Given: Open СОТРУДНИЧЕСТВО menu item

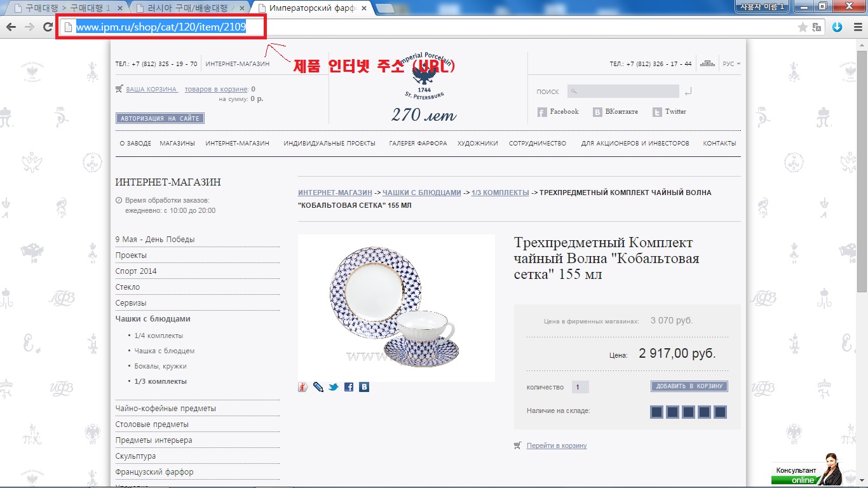Looking at the screenshot, I should [538, 144].
